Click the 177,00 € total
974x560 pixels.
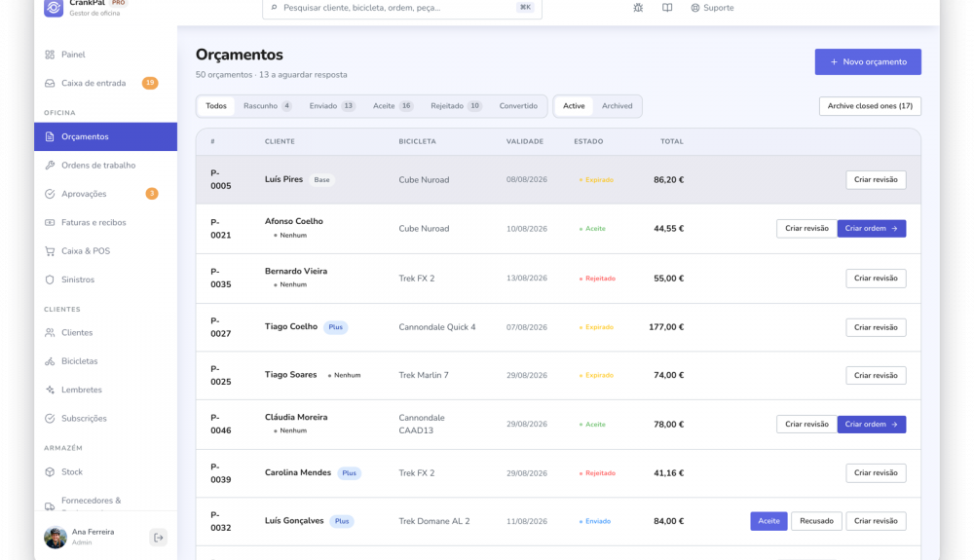pyautogui.click(x=666, y=327)
